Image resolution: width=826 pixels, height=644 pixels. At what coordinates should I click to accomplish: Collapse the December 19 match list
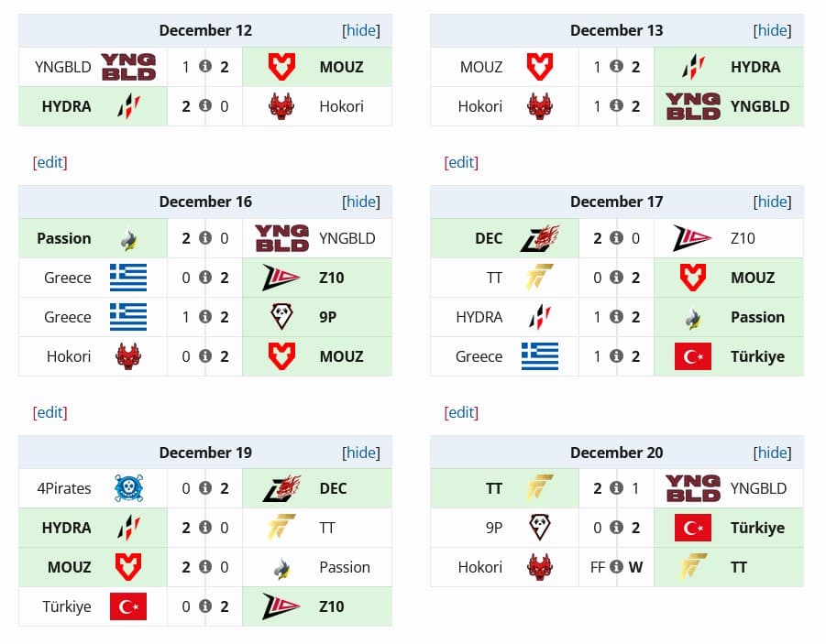pyautogui.click(x=360, y=452)
